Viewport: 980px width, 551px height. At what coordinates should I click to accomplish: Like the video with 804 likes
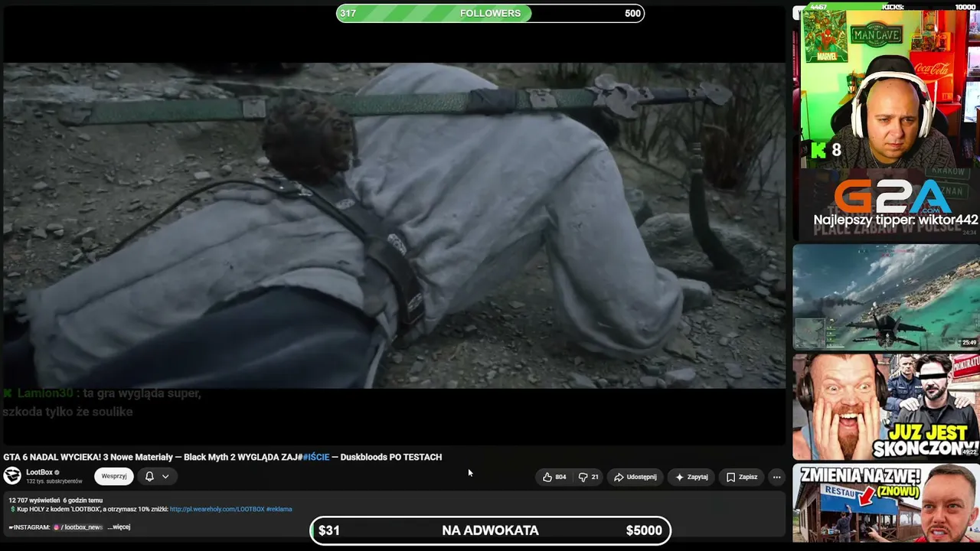pyautogui.click(x=554, y=477)
